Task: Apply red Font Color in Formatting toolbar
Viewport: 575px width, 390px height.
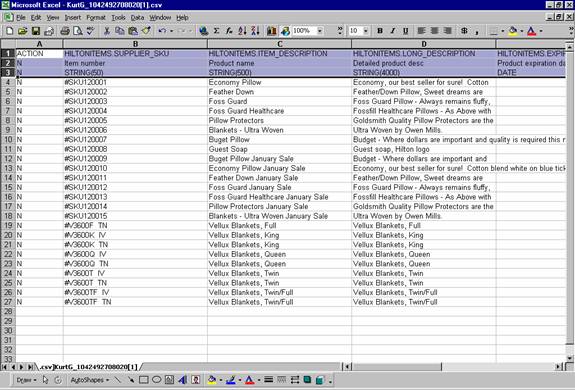Action: point(532,31)
